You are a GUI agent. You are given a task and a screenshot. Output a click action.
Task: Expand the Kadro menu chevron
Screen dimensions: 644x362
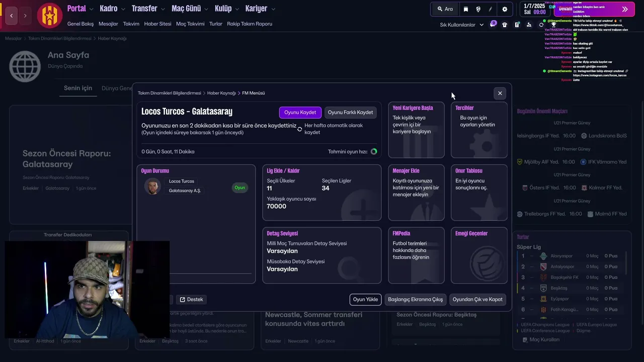(x=123, y=9)
